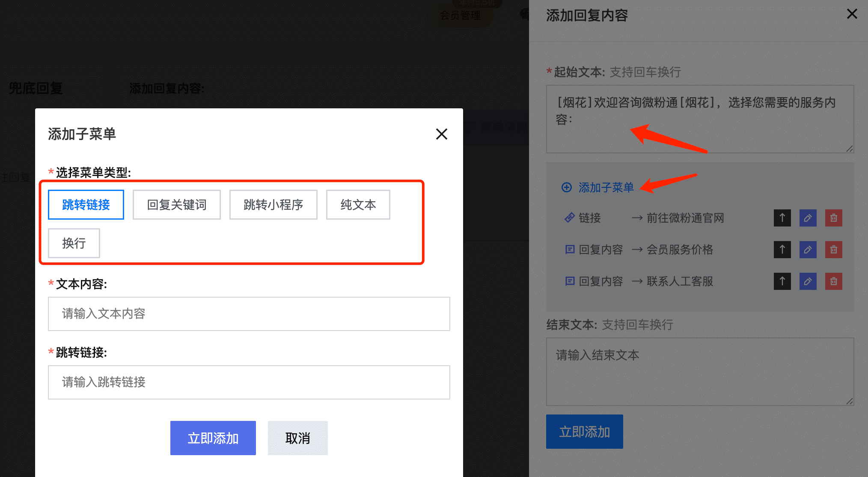Move 联系人工客服 item up

[782, 281]
